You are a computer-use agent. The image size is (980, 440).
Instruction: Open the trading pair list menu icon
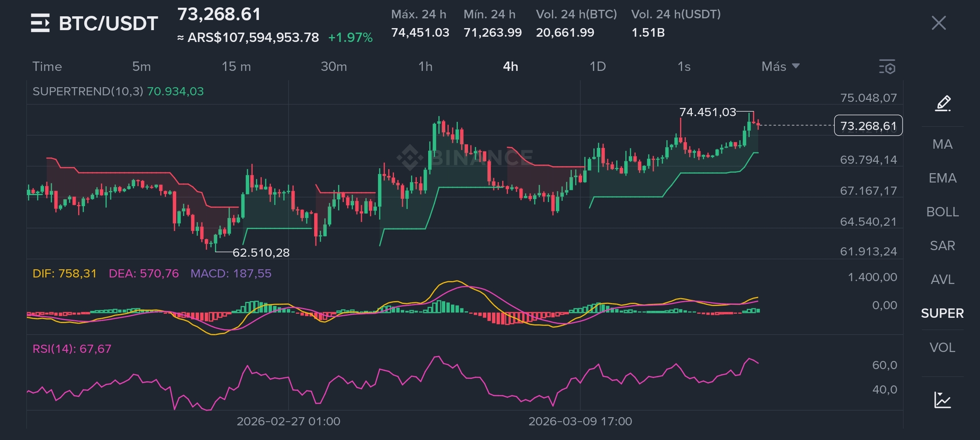point(40,23)
